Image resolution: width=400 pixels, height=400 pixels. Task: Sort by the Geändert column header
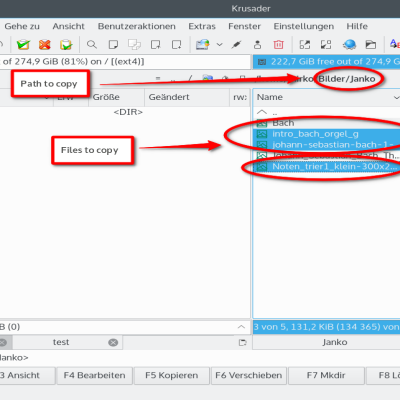pyautogui.click(x=187, y=97)
